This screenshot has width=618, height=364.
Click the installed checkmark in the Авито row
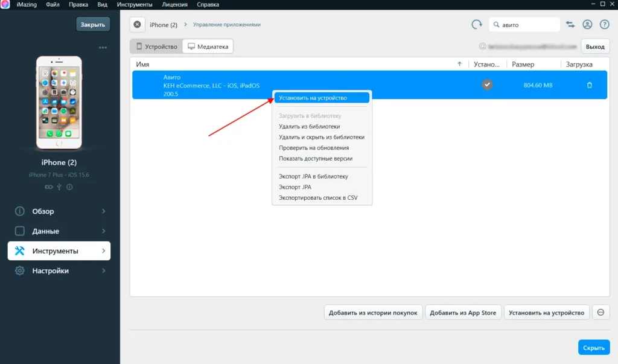(487, 85)
